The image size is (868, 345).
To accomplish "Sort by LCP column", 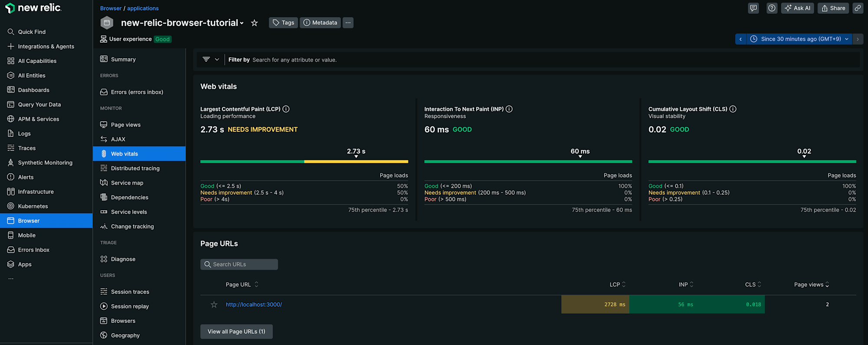I will (618, 285).
